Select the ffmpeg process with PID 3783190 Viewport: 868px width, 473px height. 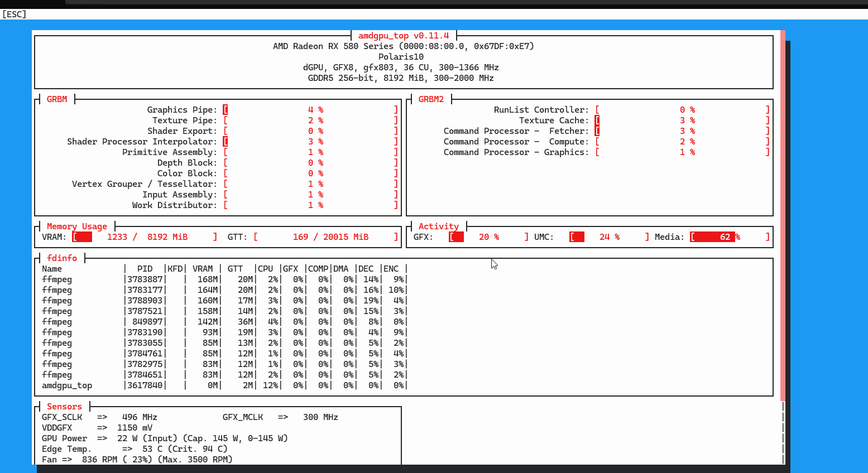[x=224, y=332]
